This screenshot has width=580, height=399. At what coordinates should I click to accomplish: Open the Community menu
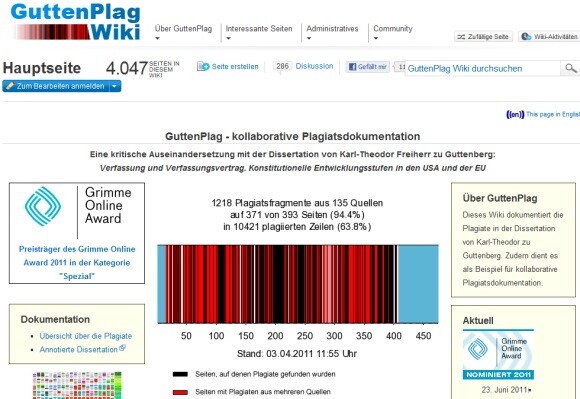tap(392, 28)
